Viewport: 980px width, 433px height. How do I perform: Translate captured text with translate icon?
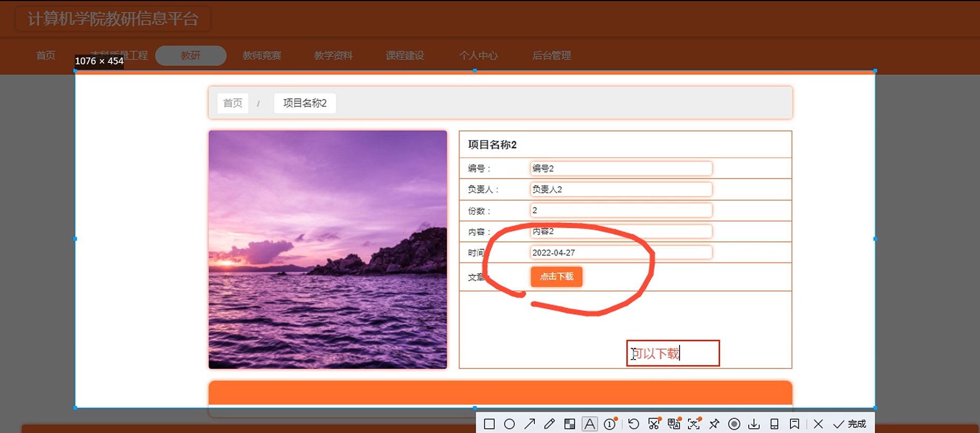[674, 424]
